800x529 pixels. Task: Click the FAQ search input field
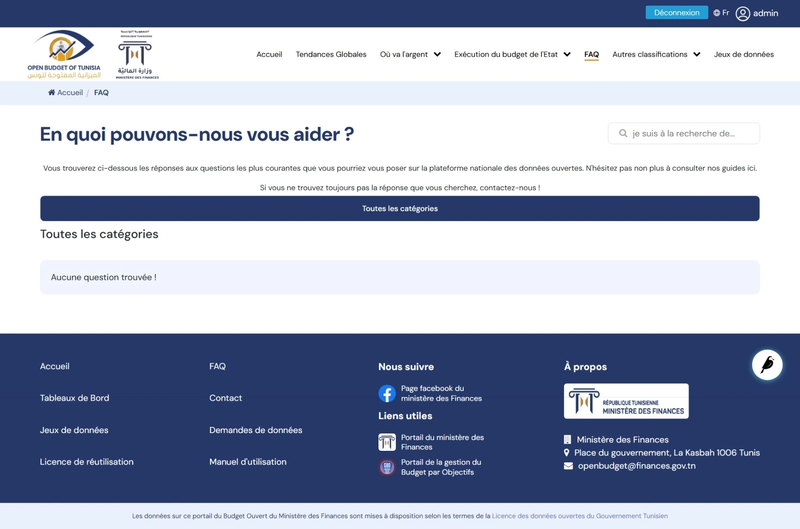pos(690,133)
